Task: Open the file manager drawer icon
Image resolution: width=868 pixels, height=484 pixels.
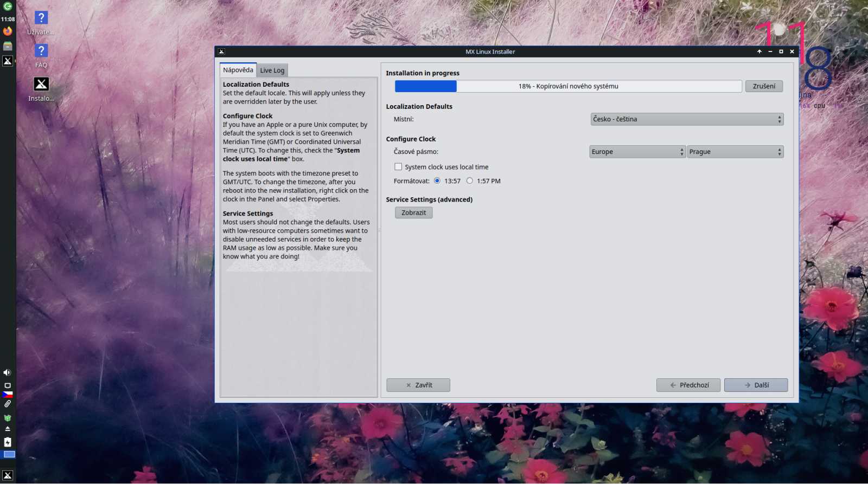Action: coord(8,47)
